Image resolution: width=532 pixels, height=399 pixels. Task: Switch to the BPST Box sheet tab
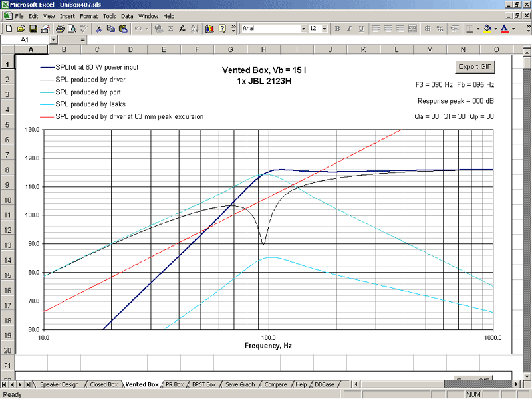(x=204, y=384)
